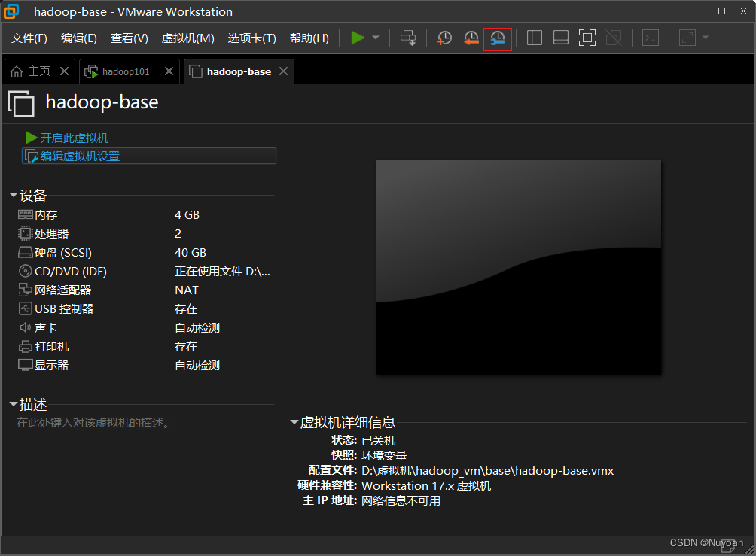Click the 已关机 status value

point(379,440)
